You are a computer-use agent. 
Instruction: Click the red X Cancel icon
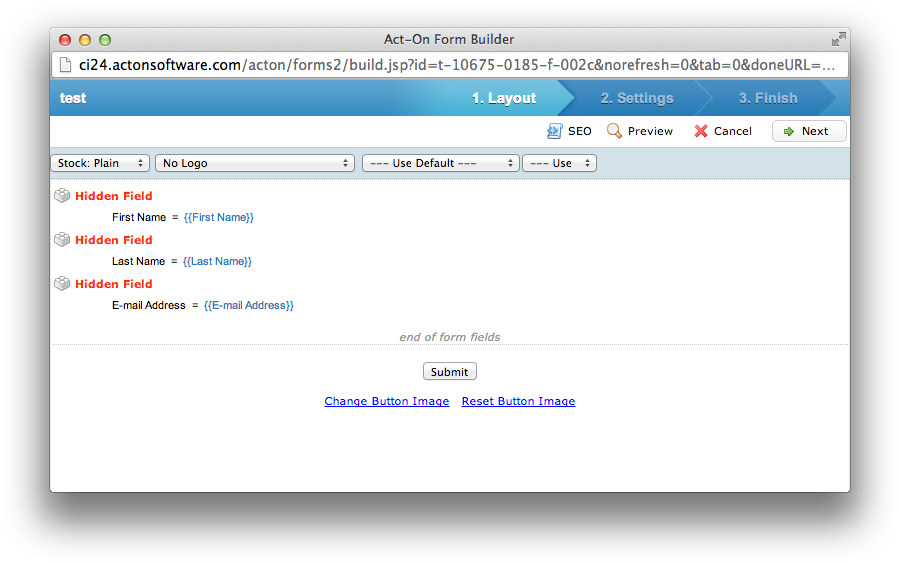coord(701,131)
